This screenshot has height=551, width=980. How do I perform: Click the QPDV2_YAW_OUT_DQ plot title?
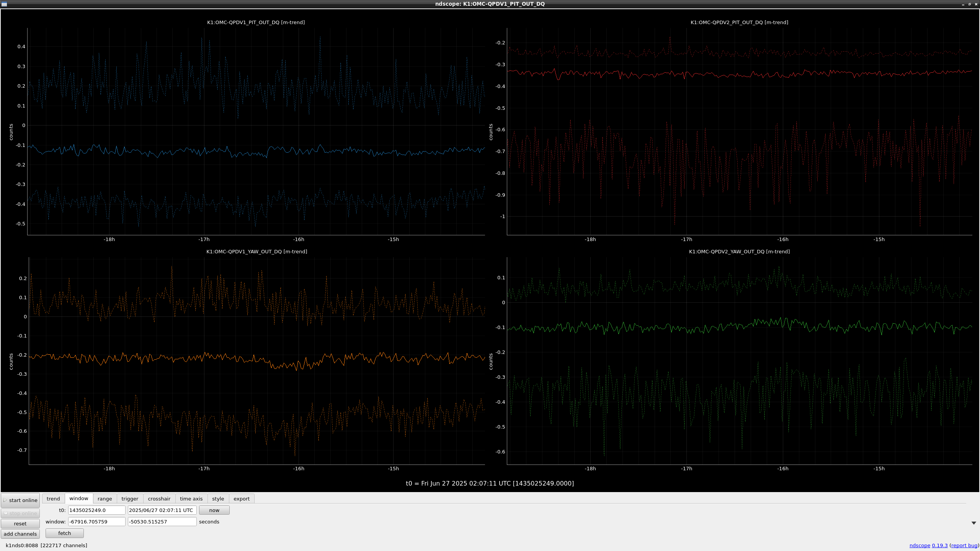739,251
